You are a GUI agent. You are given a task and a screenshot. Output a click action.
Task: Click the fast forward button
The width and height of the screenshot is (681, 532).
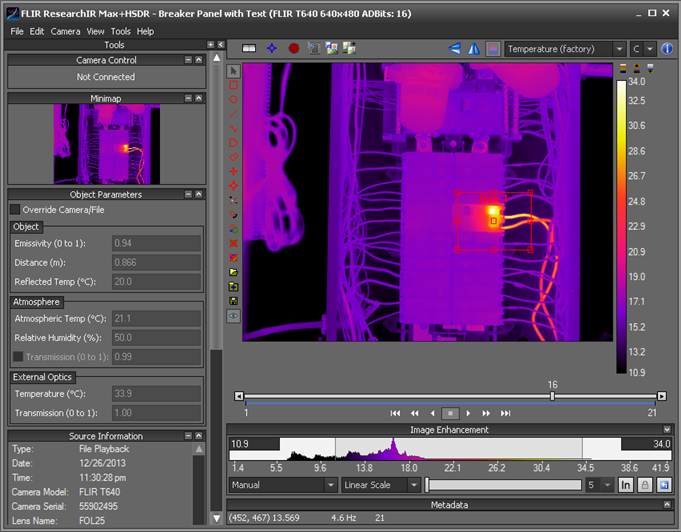click(x=486, y=413)
